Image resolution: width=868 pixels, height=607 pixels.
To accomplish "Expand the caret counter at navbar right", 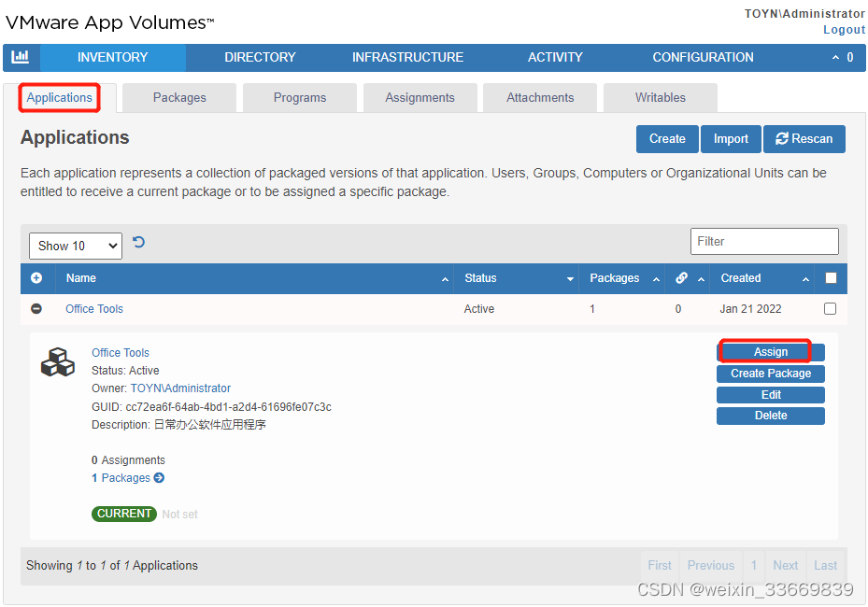I will click(x=843, y=57).
